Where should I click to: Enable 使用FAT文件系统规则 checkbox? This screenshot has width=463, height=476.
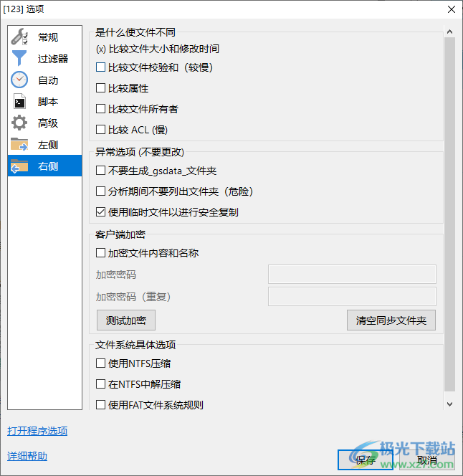(100, 404)
